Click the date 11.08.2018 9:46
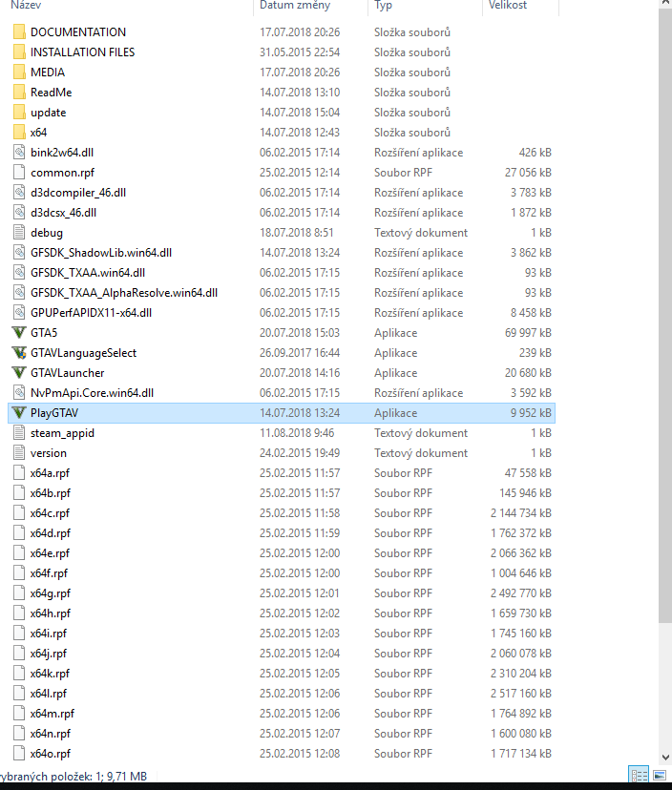Viewport: 672px width, 790px height. [297, 433]
